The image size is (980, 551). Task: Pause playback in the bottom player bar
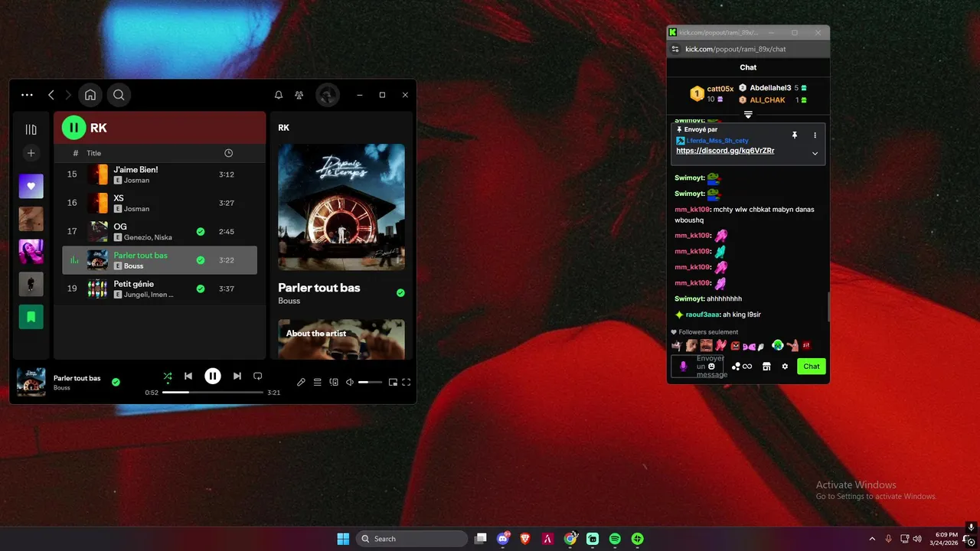click(x=213, y=376)
